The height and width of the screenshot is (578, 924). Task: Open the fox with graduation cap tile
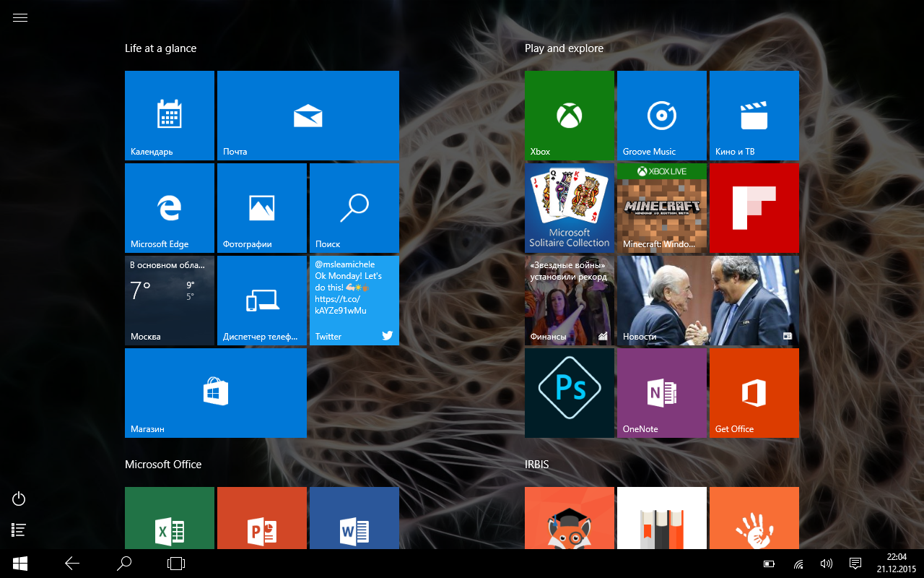[570, 518]
